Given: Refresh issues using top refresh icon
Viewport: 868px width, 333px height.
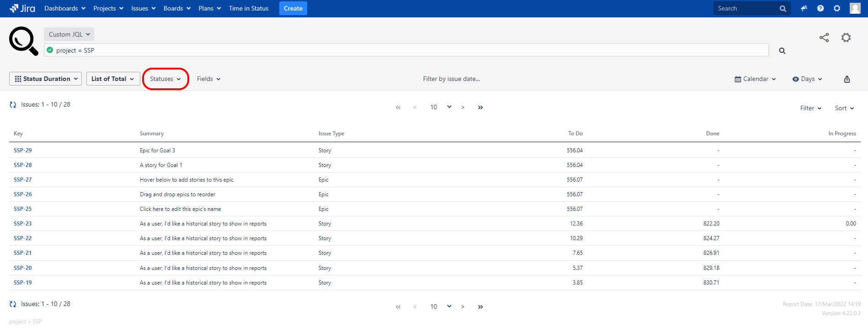Looking at the screenshot, I should [x=13, y=105].
